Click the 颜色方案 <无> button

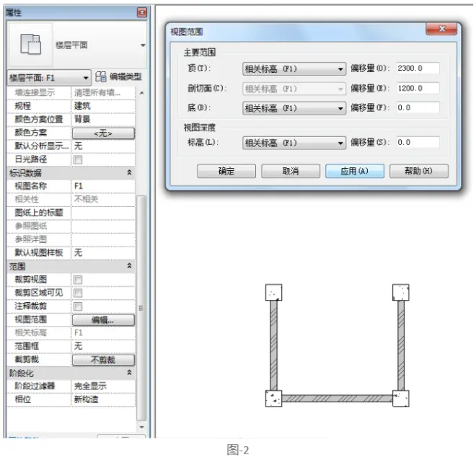point(103,133)
